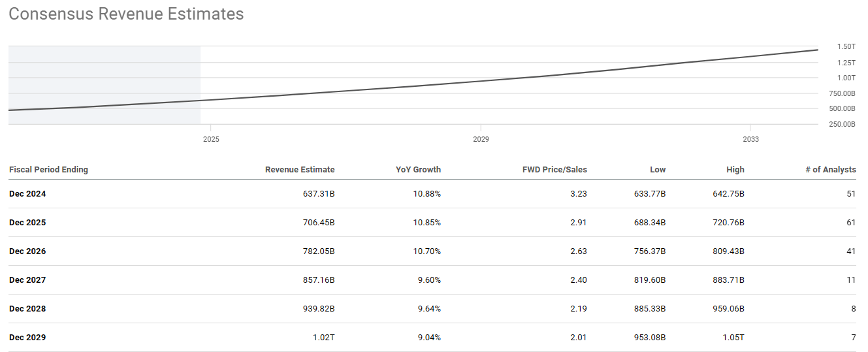Select the Dec 2029 row label

[x=27, y=338]
